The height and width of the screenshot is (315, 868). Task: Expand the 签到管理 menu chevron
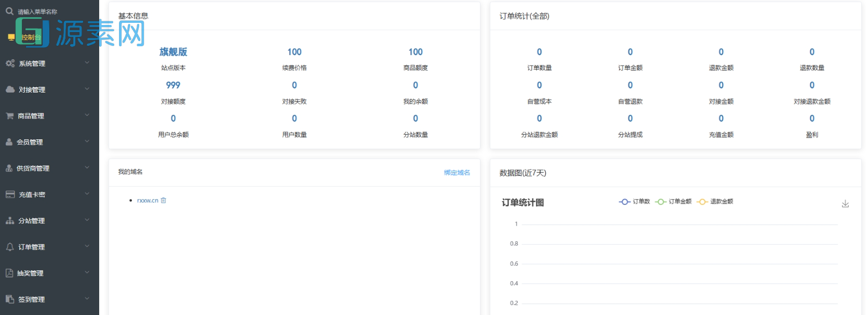click(87, 298)
